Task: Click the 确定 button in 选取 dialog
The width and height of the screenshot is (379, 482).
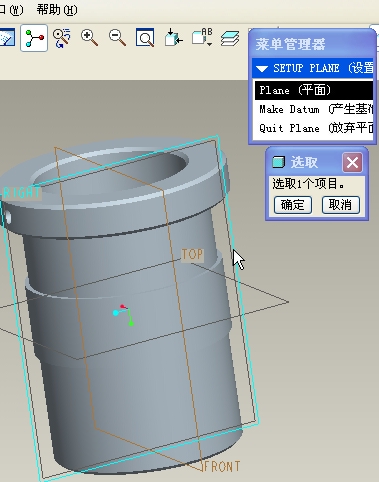Action: 293,205
